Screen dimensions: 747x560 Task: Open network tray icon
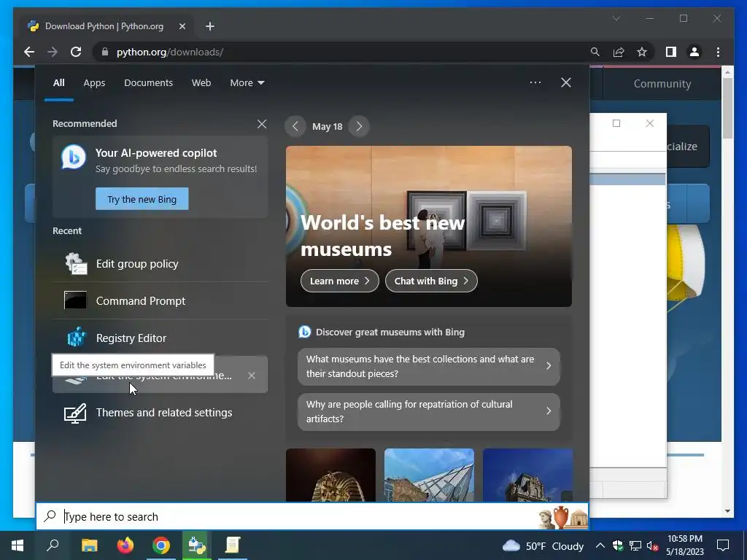click(x=635, y=545)
